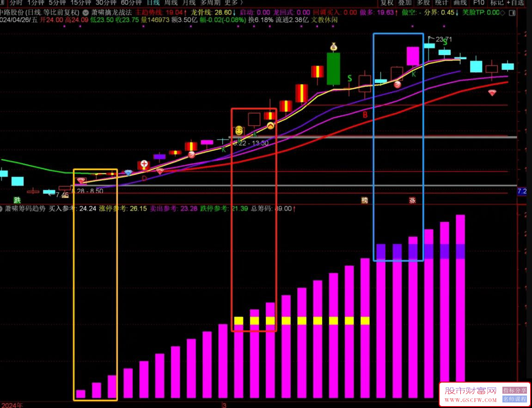Expand dropdown arrow beside 中路股份 title

(85, 12)
